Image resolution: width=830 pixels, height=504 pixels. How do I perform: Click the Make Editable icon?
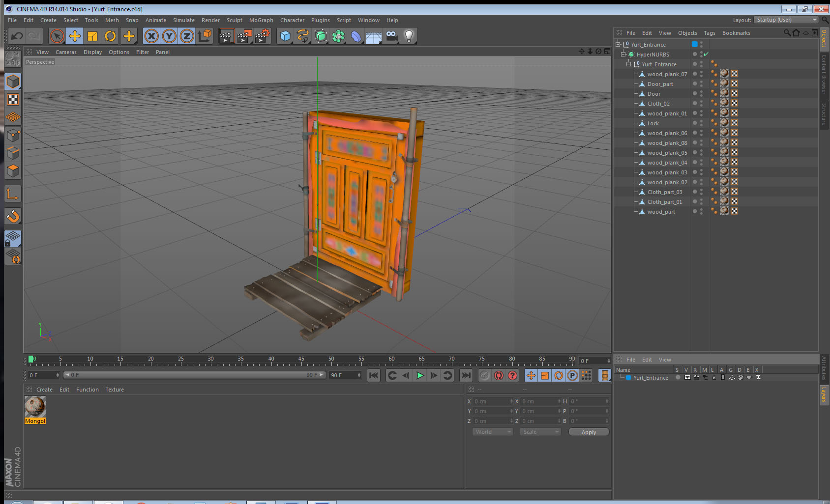pyautogui.click(x=13, y=59)
